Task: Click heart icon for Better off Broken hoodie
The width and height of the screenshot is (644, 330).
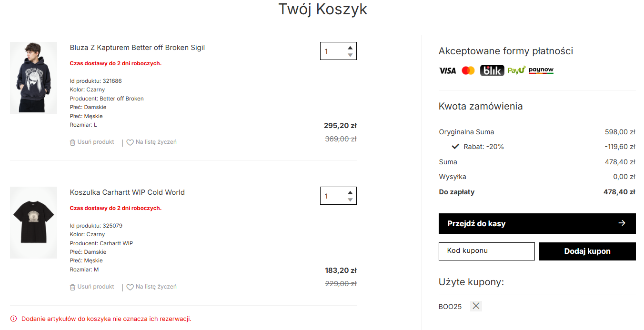Action: (x=130, y=142)
